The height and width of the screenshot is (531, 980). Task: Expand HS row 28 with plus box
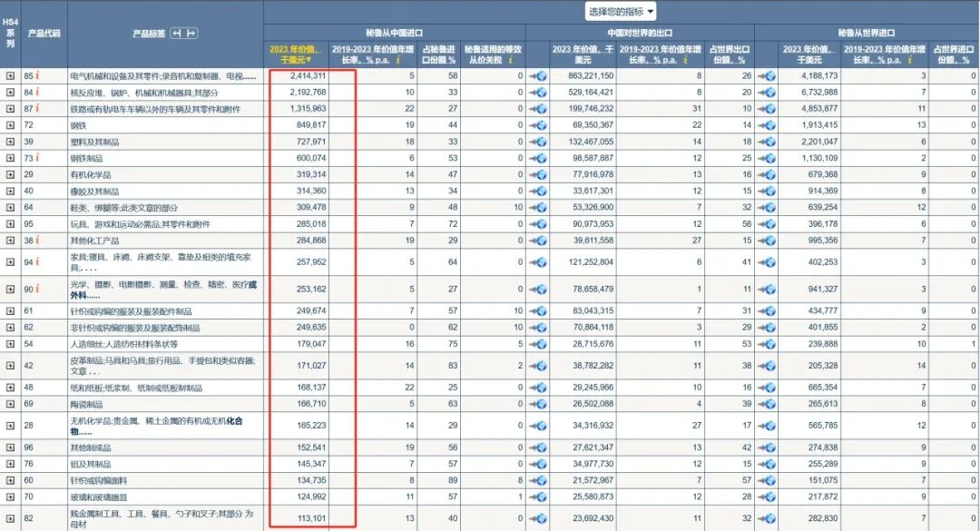(11, 426)
